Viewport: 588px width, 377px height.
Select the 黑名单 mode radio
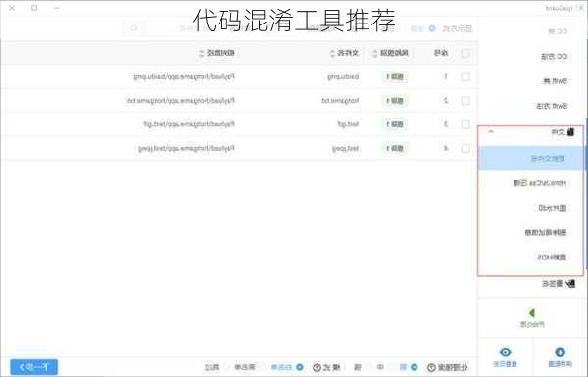click(x=262, y=367)
